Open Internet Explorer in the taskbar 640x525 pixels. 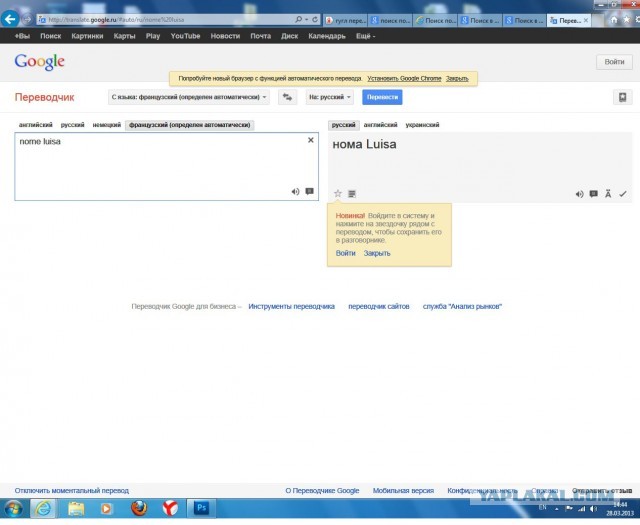tap(43, 509)
